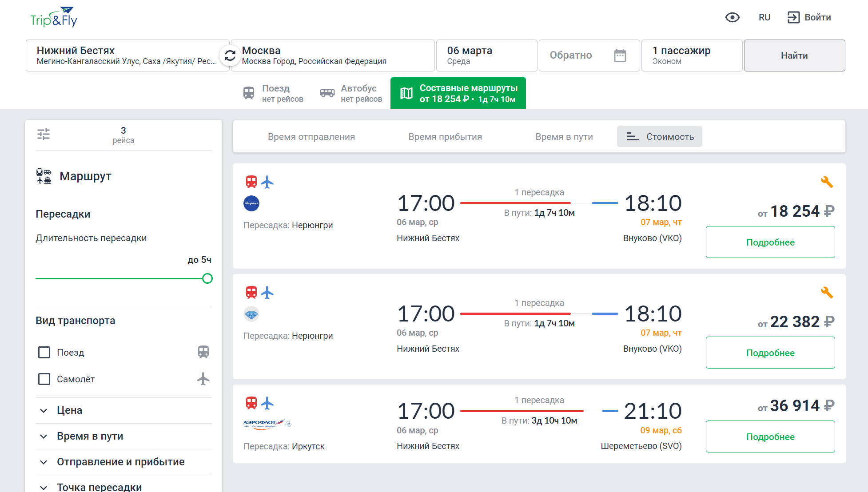Open the 06 марта departure date picker

(487, 56)
